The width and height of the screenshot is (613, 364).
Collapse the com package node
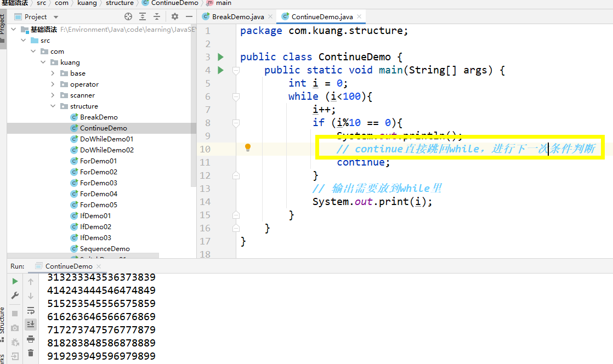(x=33, y=51)
